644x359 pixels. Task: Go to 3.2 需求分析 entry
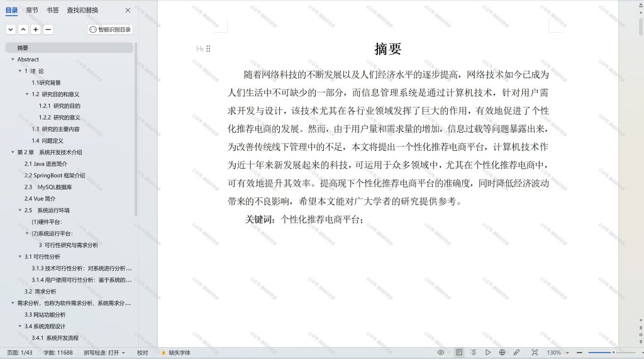pyautogui.click(x=40, y=292)
